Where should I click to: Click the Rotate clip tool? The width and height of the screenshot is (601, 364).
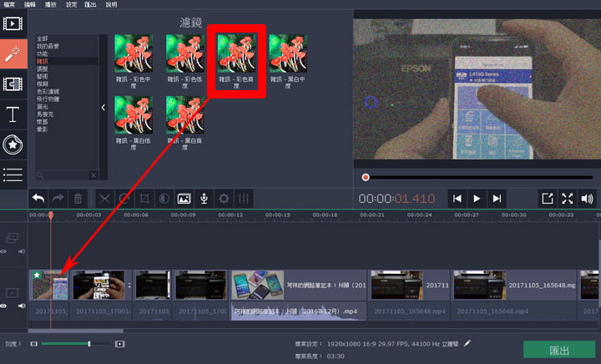124,199
